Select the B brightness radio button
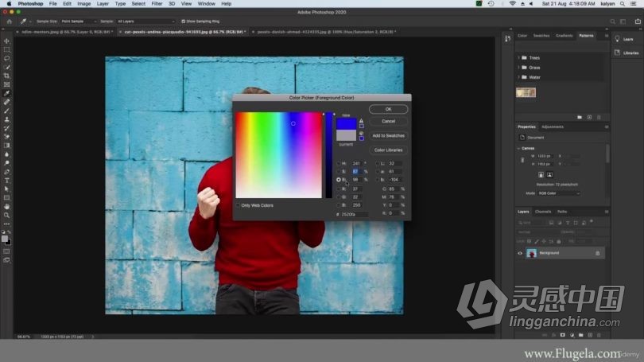Viewport: 644px width, 362px height. pos(339,180)
